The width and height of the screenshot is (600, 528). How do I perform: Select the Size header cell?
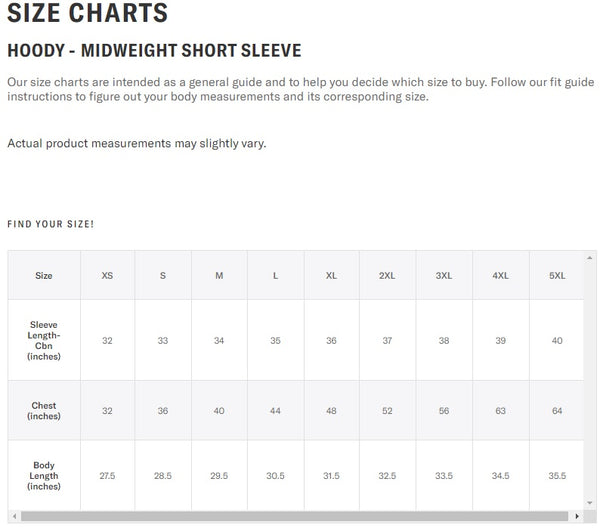click(44, 275)
